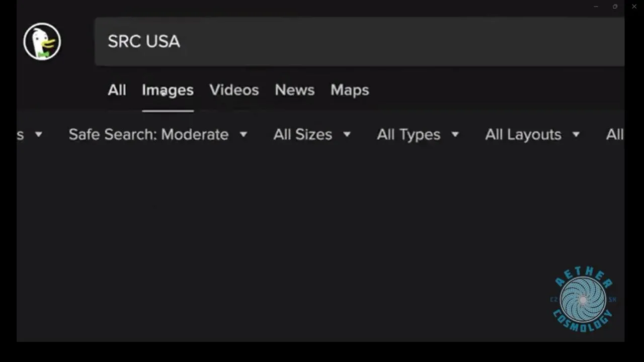Go to the News tab
The height and width of the screenshot is (362, 644).
click(294, 90)
